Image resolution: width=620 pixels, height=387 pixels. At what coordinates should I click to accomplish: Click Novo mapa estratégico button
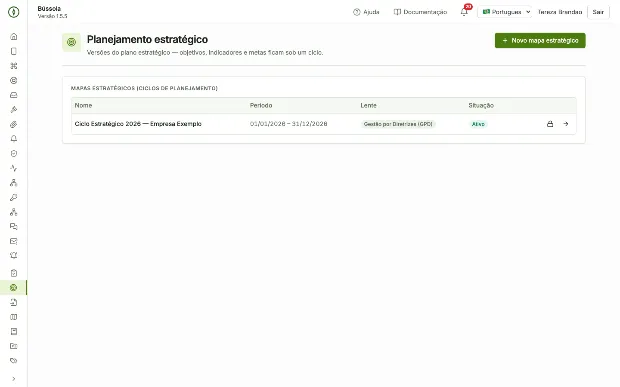pos(540,40)
